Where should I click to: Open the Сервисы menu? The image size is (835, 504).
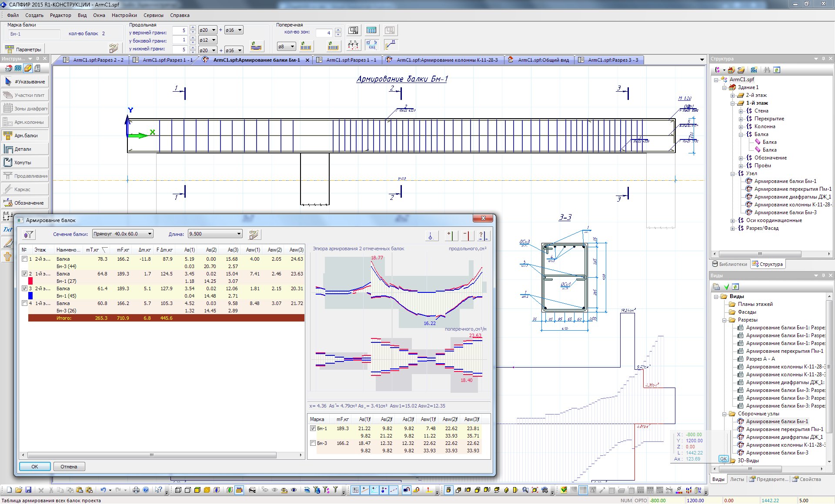coord(153,15)
